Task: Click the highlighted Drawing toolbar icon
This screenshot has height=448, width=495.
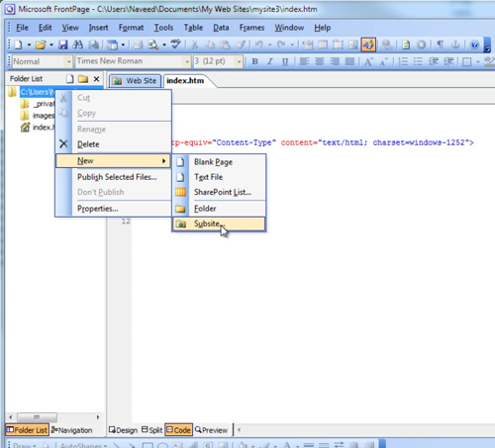Action: point(368,45)
